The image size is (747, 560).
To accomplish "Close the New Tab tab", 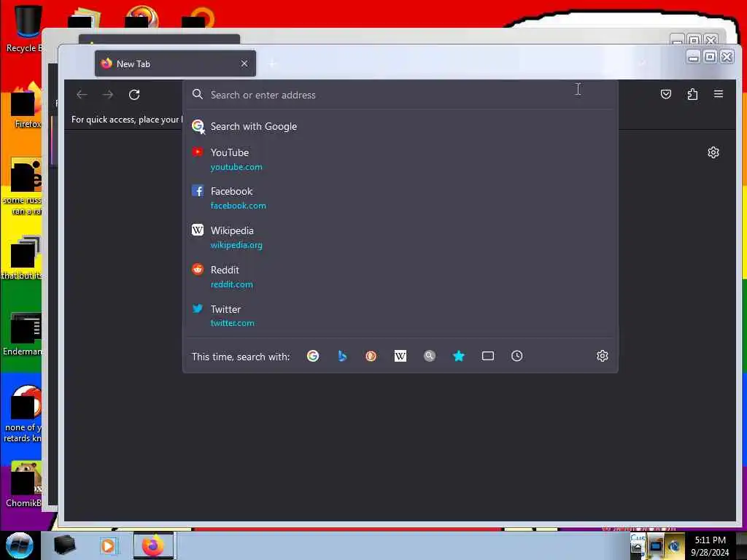I will click(x=244, y=63).
